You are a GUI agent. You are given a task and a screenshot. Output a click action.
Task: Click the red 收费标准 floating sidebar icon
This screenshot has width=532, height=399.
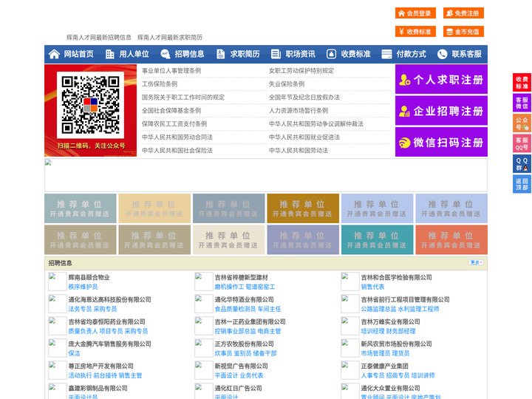coord(522,83)
